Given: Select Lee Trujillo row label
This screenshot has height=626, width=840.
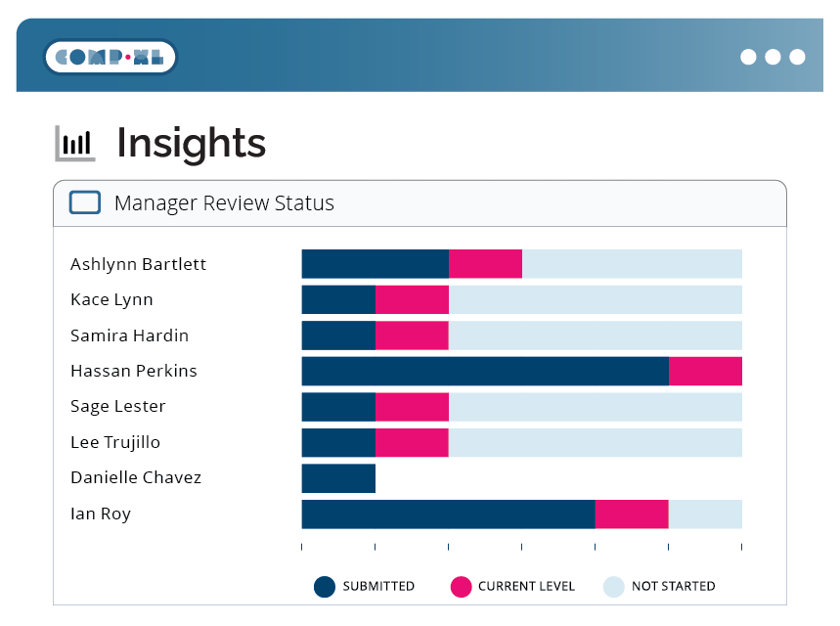Looking at the screenshot, I should (x=115, y=443).
